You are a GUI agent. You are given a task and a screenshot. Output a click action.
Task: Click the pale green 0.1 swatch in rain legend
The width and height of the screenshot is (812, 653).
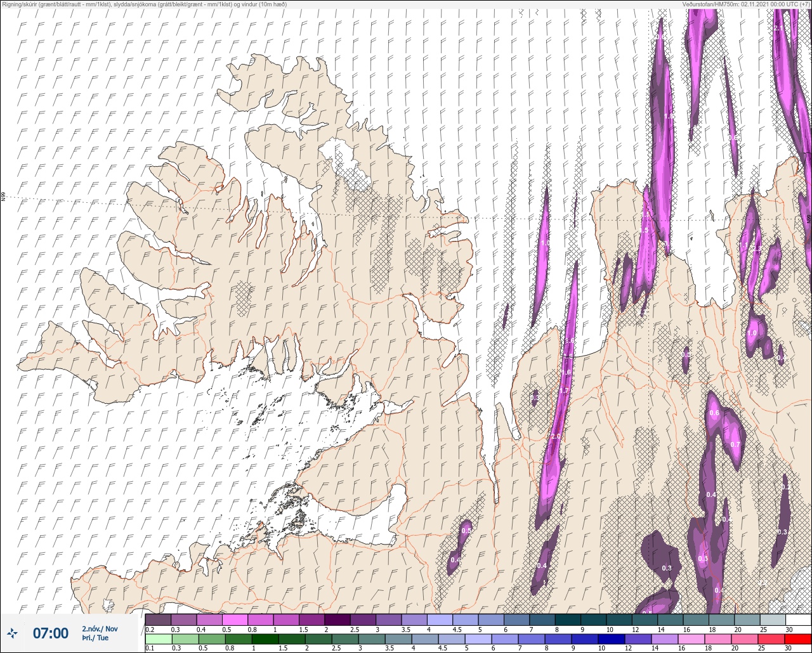click(x=158, y=638)
